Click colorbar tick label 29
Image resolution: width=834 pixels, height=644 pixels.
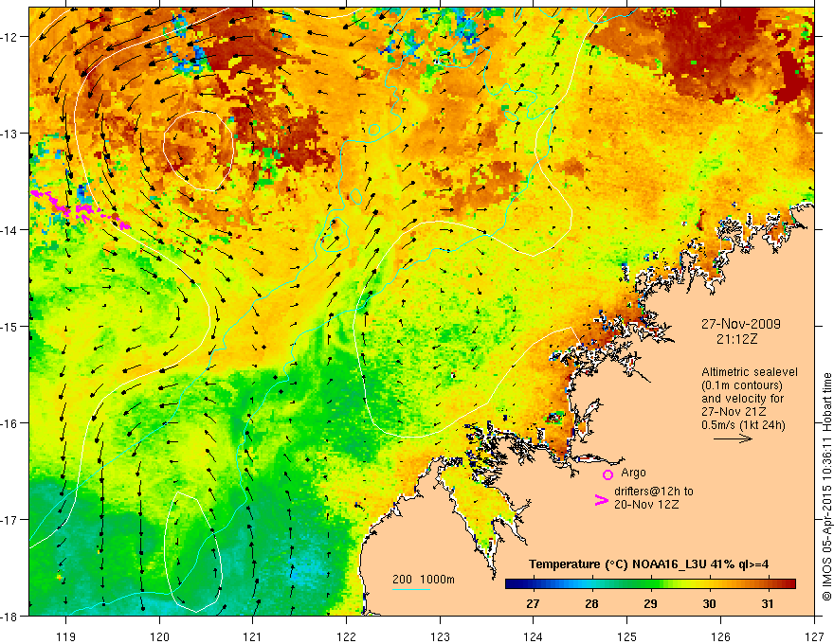(650, 603)
